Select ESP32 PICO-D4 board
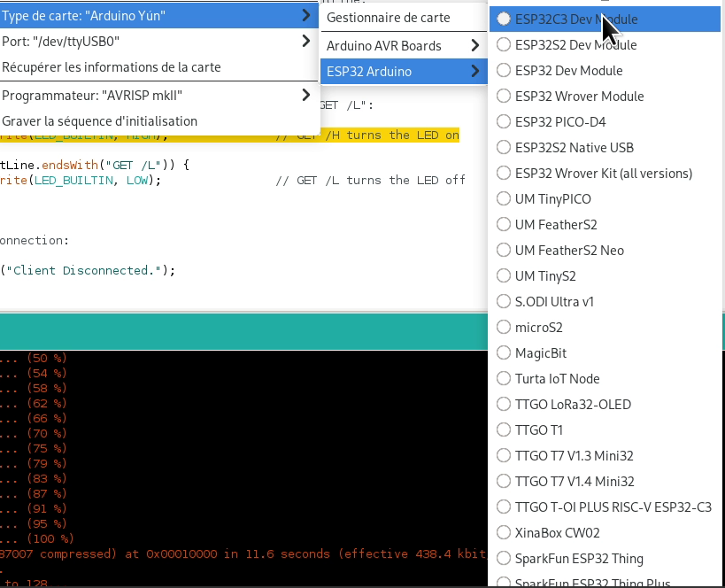Viewport: 725px width, 588px height. pyautogui.click(x=605, y=121)
